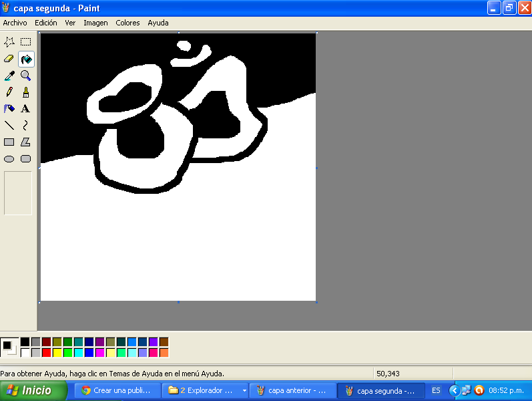Select the straight Line tool
Screen dimensions: 532x401
[x=9, y=126]
